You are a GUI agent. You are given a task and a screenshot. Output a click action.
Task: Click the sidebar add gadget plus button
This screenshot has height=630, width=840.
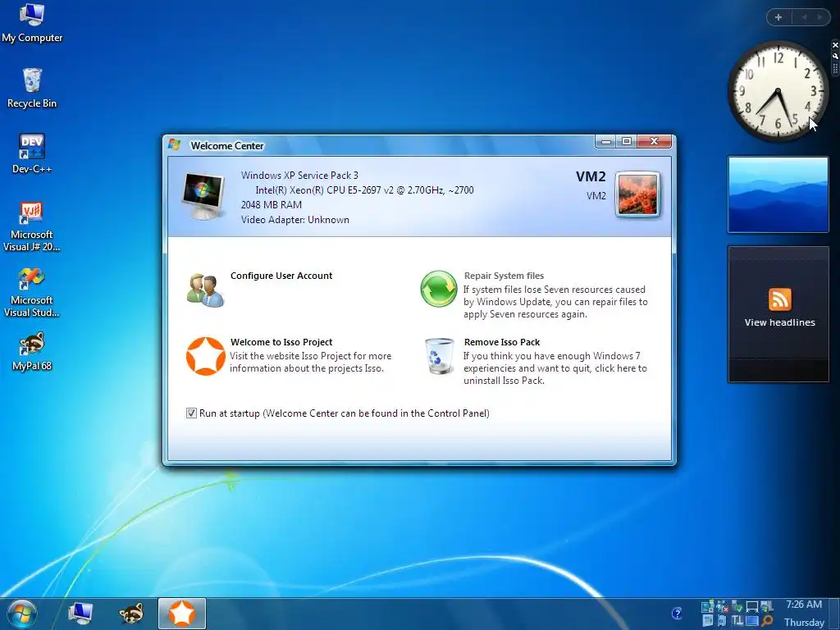(778, 17)
